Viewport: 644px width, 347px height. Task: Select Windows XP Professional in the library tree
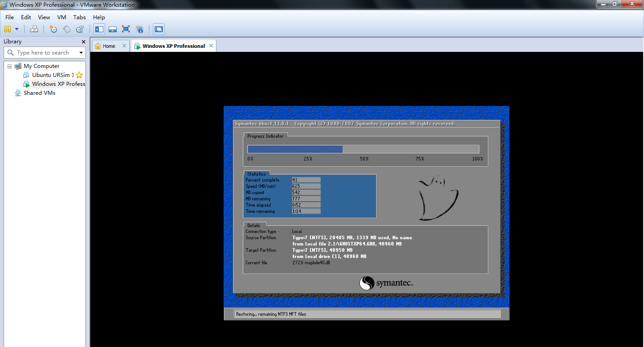(58, 84)
